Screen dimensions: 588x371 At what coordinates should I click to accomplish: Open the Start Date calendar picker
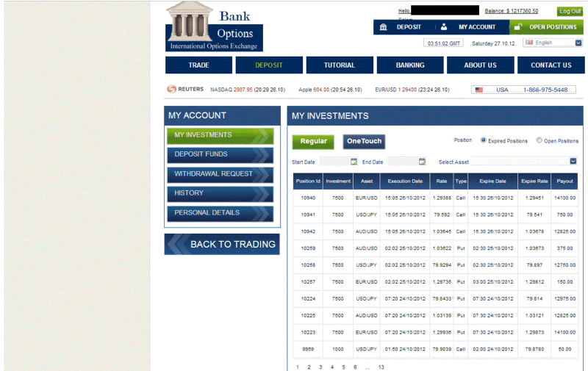tap(354, 162)
